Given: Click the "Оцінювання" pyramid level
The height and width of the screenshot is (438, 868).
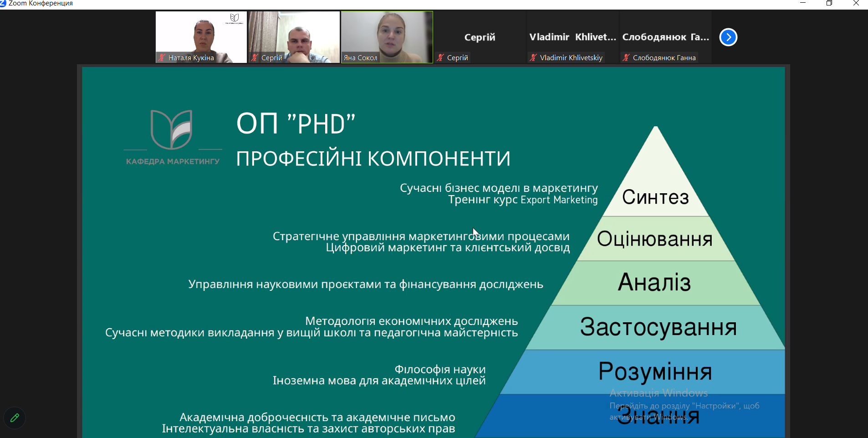Looking at the screenshot, I should (655, 239).
